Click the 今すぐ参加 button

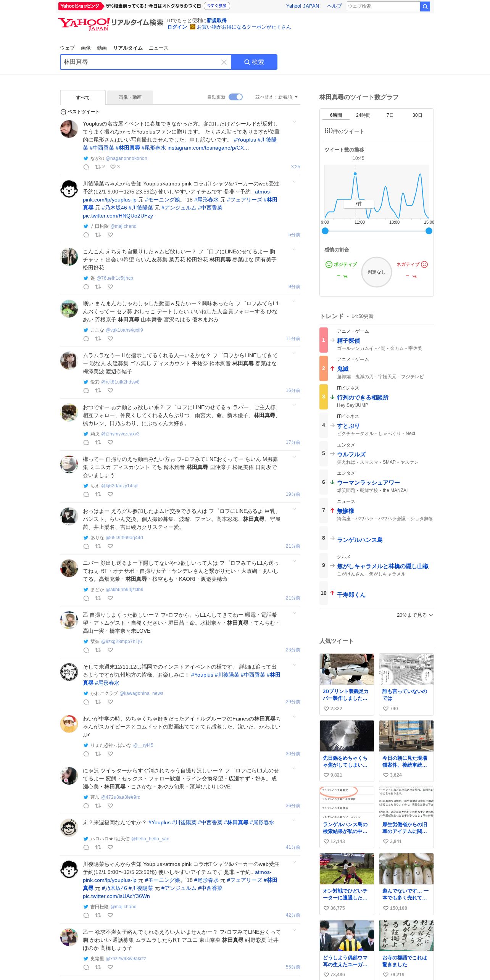tap(217, 6)
